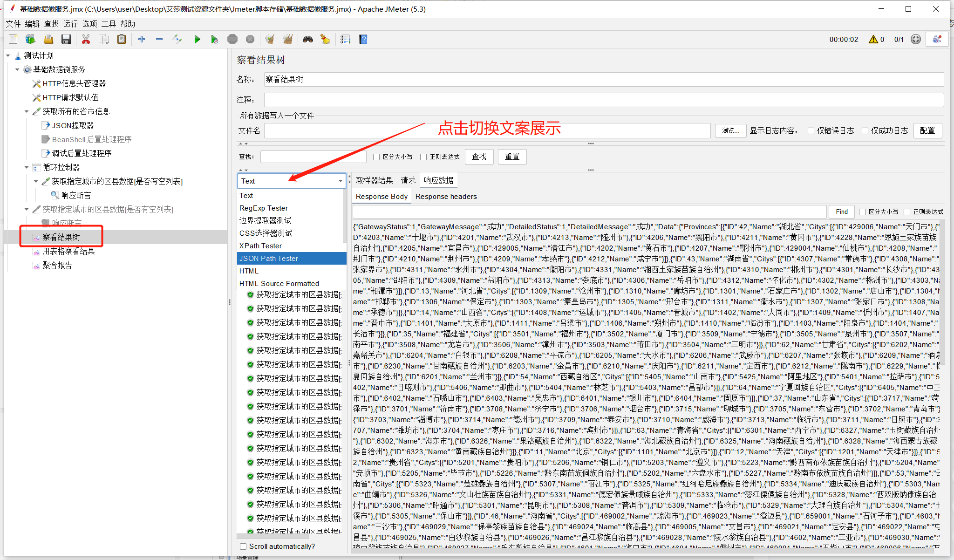954x560 pixels.
Task: Switch to the Response headers tab
Action: click(x=446, y=197)
